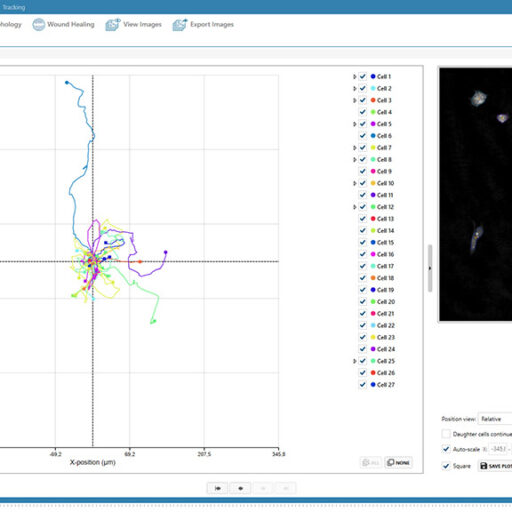
Task: Click the Export Images toolbar icon
Action: pyautogui.click(x=180, y=25)
